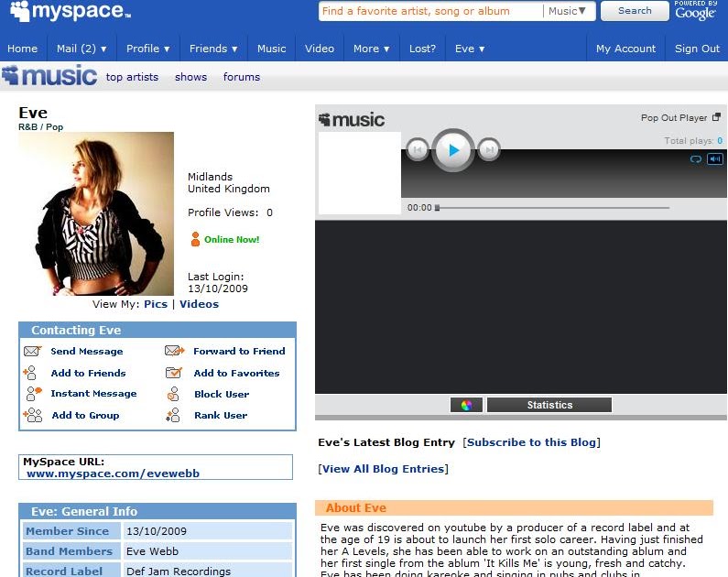Skip to next track in player
The height and width of the screenshot is (577, 728).
489,149
